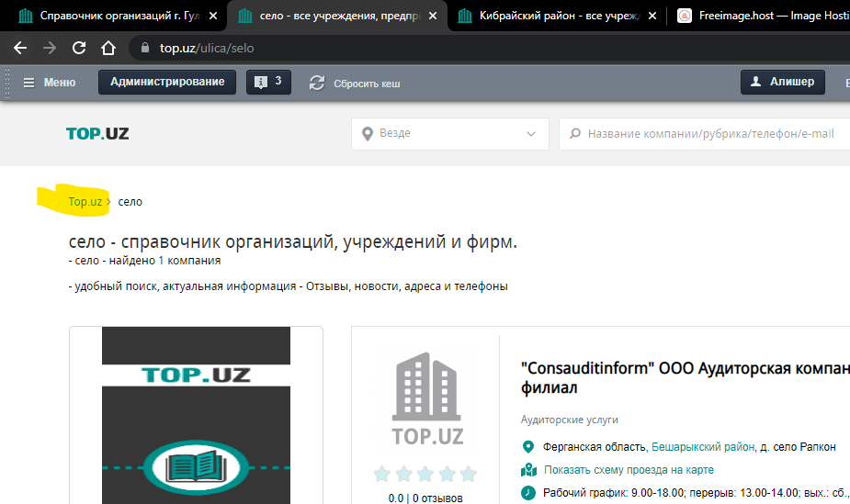The image size is (850, 504).
Task: Go back in browser history
Action: point(20,48)
